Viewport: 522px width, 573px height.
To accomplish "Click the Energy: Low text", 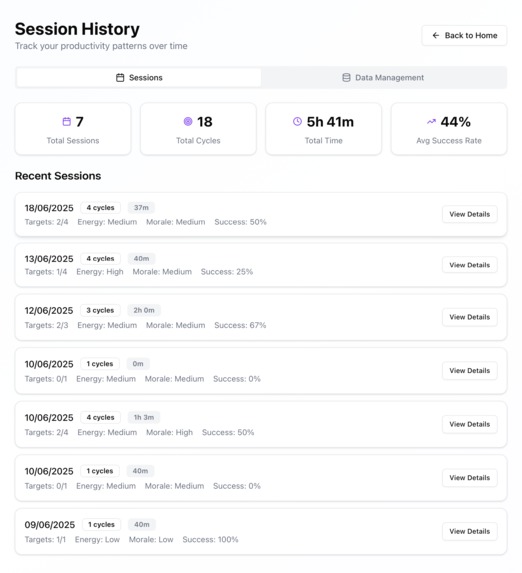I will coord(97,540).
